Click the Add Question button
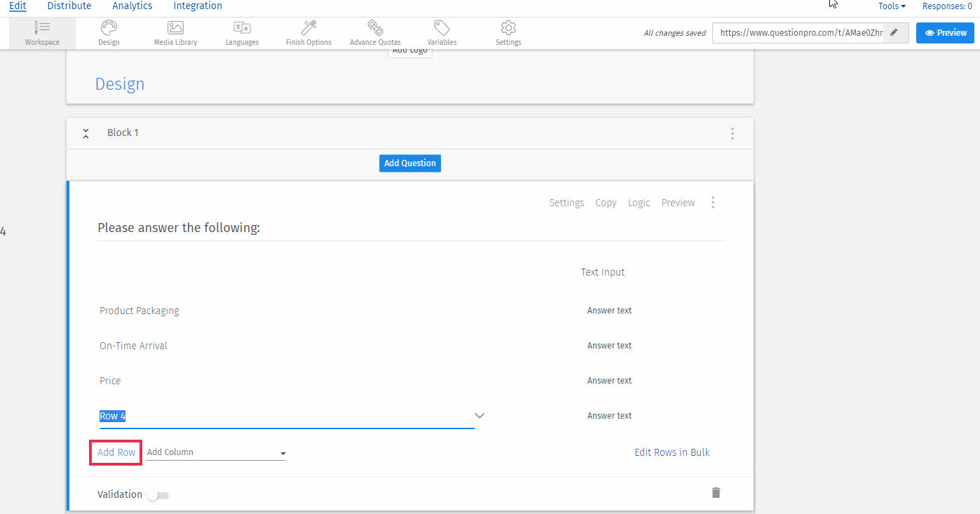 (x=410, y=163)
